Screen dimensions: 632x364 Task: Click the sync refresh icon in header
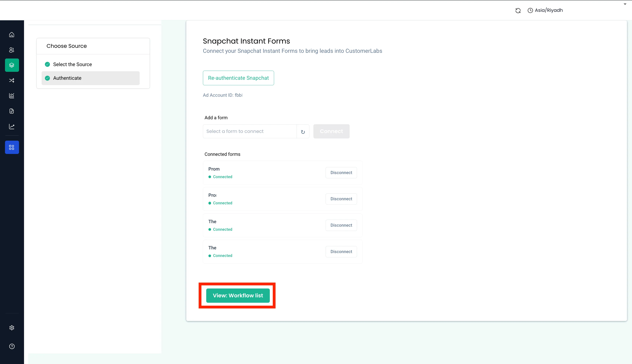point(518,11)
